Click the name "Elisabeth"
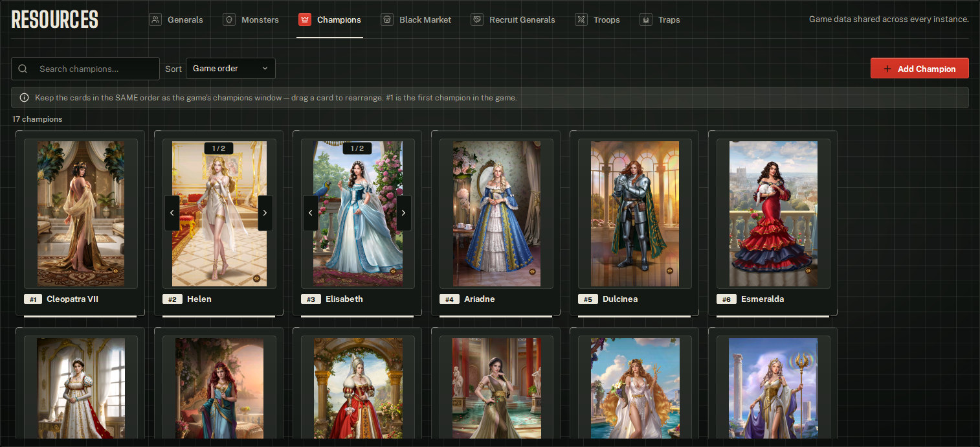980x447 pixels. point(344,299)
